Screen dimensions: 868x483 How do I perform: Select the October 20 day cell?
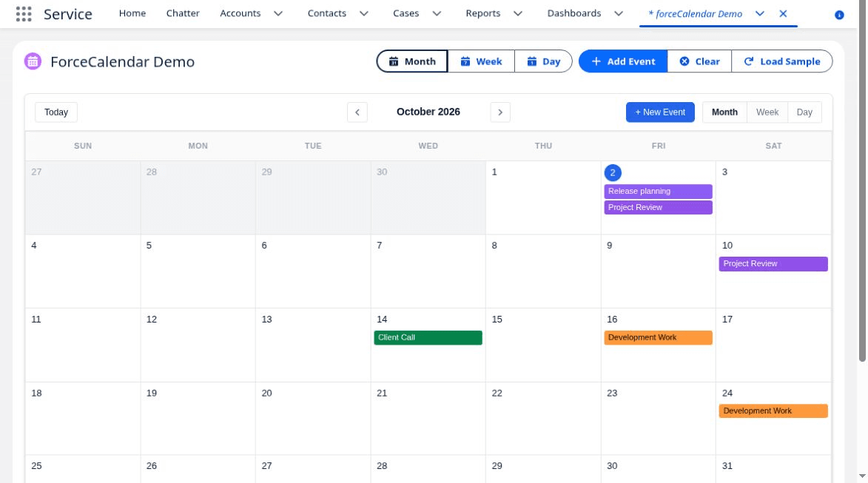313,419
